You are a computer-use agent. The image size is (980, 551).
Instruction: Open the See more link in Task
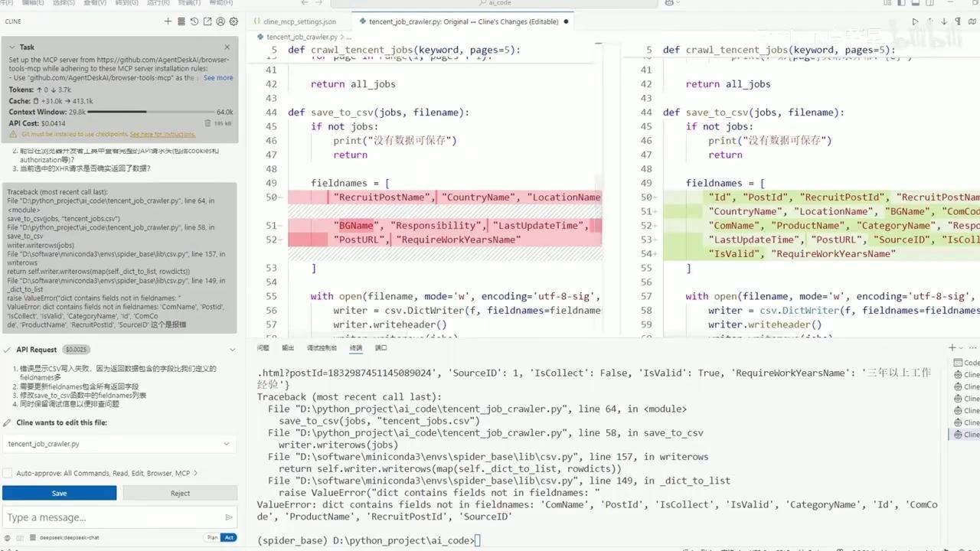[x=218, y=77]
